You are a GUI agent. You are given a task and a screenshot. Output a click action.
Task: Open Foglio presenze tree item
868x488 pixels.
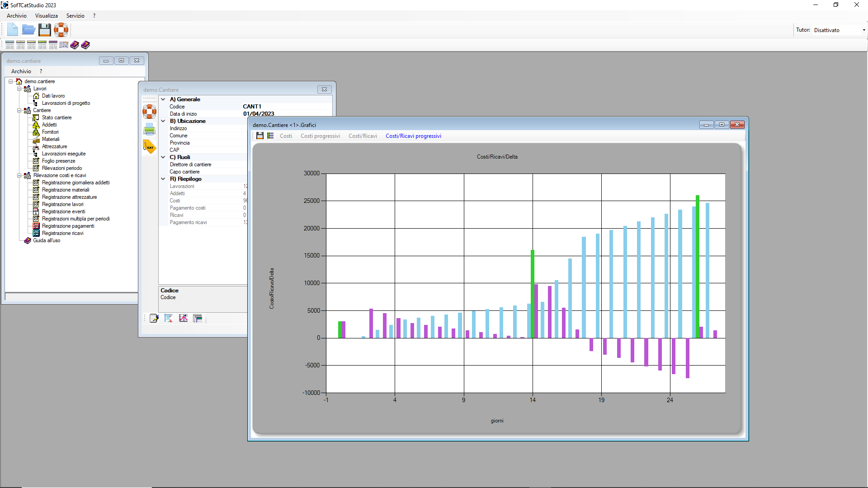pos(58,161)
